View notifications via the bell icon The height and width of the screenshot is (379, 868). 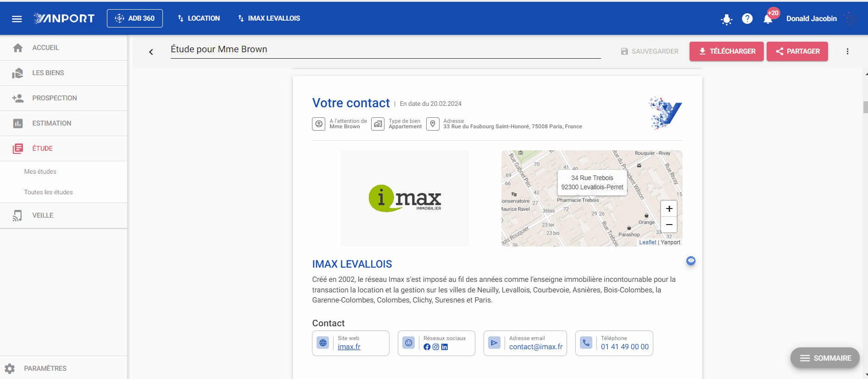coord(768,19)
